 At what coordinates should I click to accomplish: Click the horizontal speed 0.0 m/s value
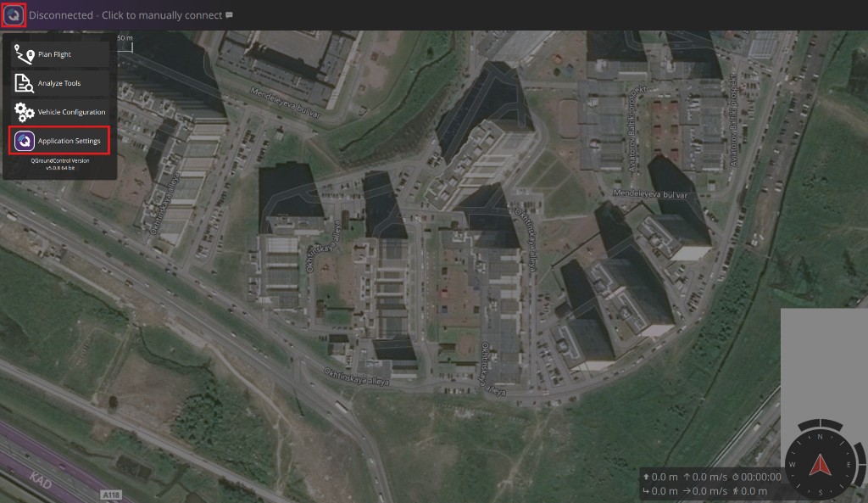(x=704, y=491)
